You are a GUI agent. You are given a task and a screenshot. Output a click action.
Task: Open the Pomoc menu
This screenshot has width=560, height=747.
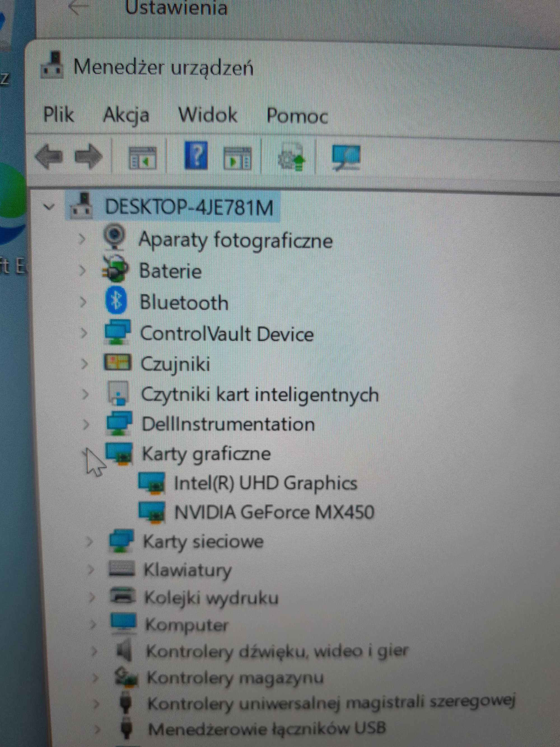click(297, 116)
